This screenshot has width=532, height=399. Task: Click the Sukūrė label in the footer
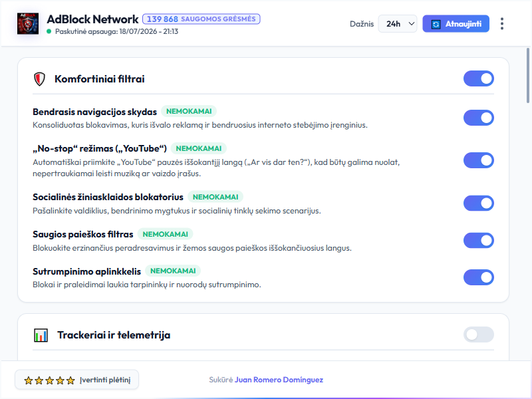[221, 380]
